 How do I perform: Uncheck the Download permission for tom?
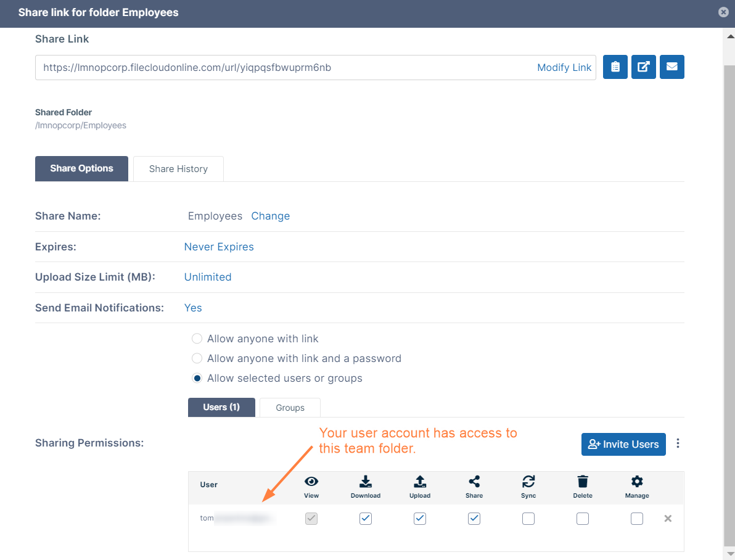(x=366, y=519)
